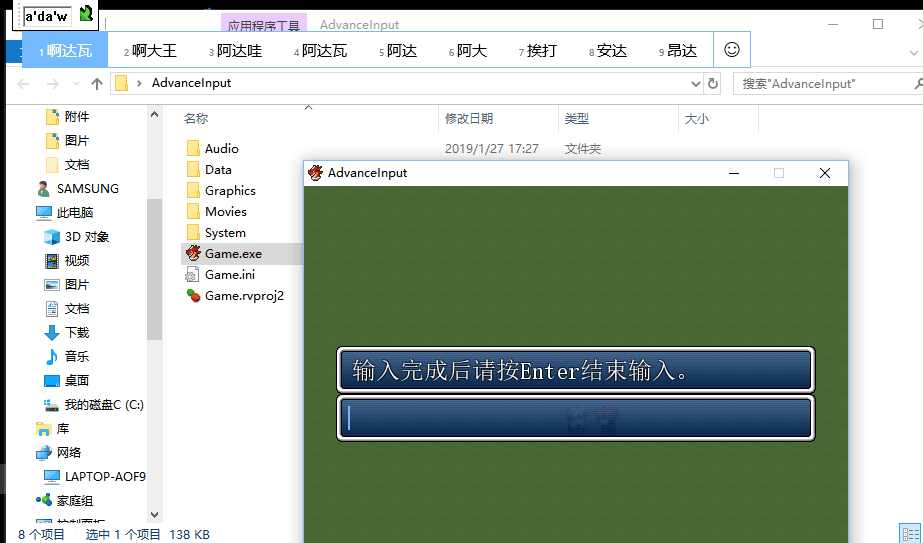The image size is (923, 543).
Task: Select 此电脑 in navigation pane
Action: 75,213
